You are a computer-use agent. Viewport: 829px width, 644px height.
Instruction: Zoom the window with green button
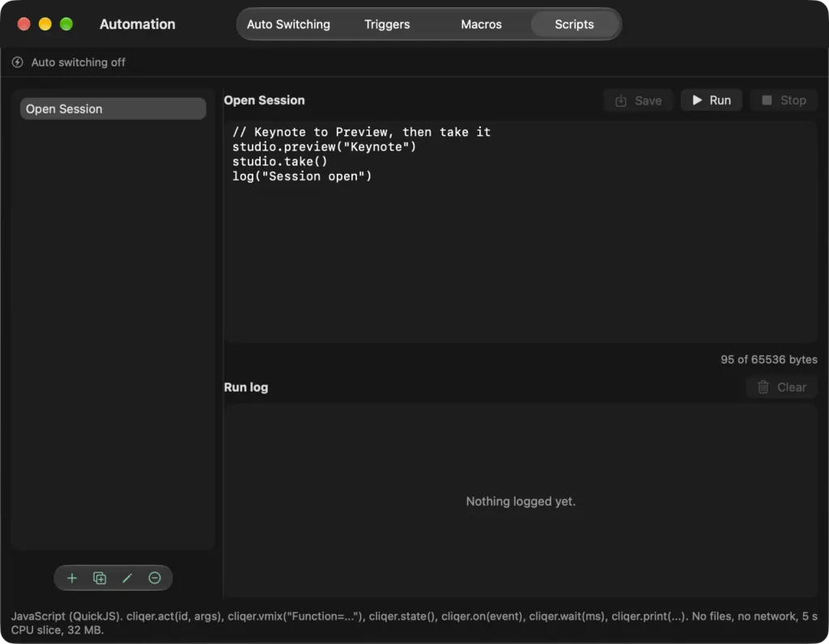(66, 24)
